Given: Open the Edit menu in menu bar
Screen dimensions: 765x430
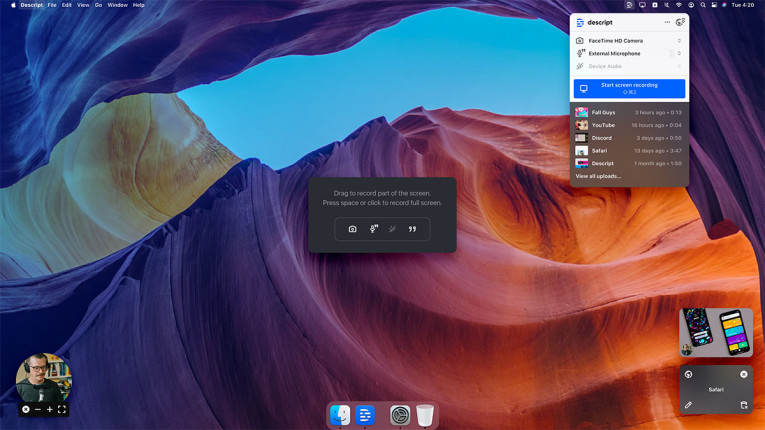Looking at the screenshot, I should coord(66,5).
